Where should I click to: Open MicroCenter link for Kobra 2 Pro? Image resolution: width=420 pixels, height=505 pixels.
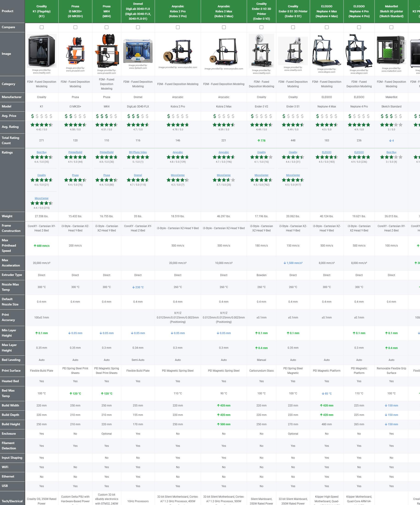click(x=178, y=175)
